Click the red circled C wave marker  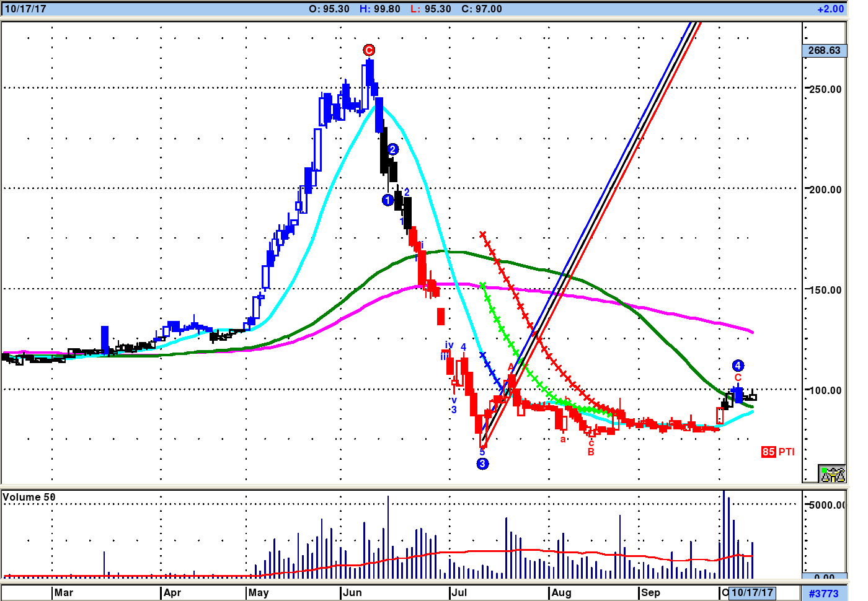pyautogui.click(x=369, y=50)
